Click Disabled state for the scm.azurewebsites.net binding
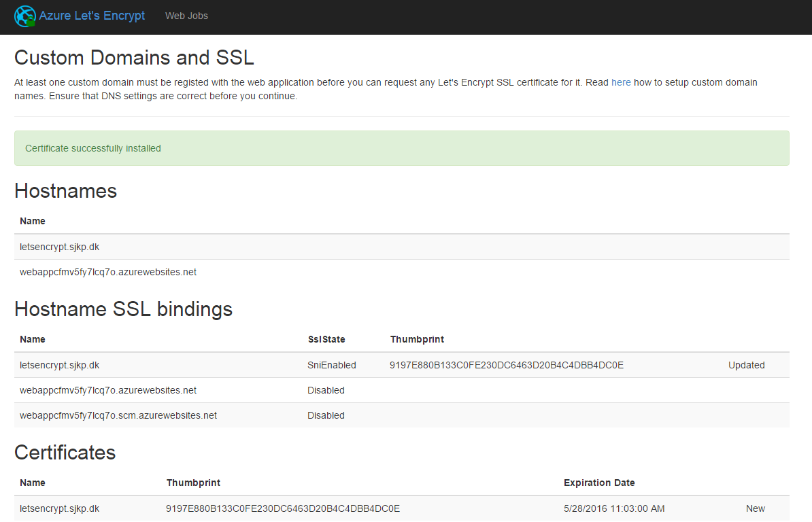 [326, 415]
